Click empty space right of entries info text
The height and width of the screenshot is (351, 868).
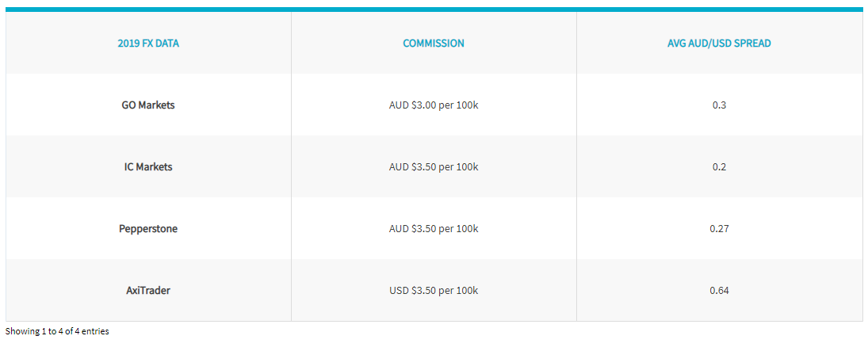(x=488, y=332)
